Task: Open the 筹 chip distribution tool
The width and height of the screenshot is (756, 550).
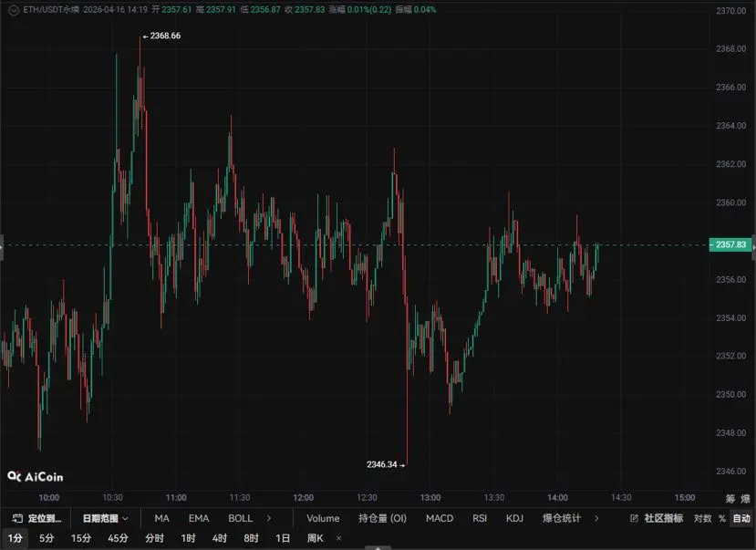Action: pyautogui.click(x=730, y=498)
